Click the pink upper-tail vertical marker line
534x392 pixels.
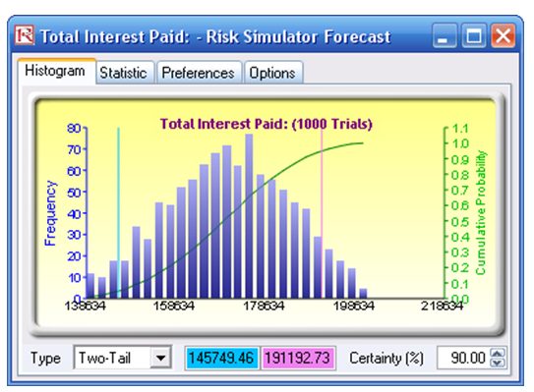click(322, 212)
